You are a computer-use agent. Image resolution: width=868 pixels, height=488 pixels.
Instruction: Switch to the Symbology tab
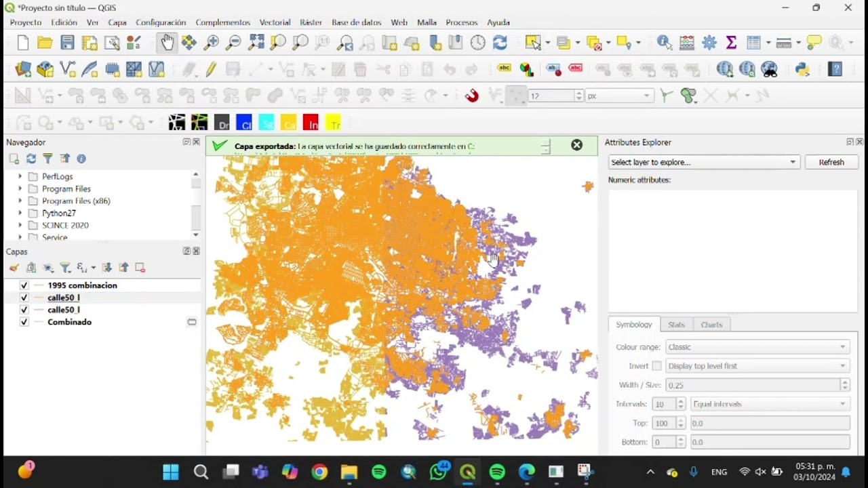(634, 325)
